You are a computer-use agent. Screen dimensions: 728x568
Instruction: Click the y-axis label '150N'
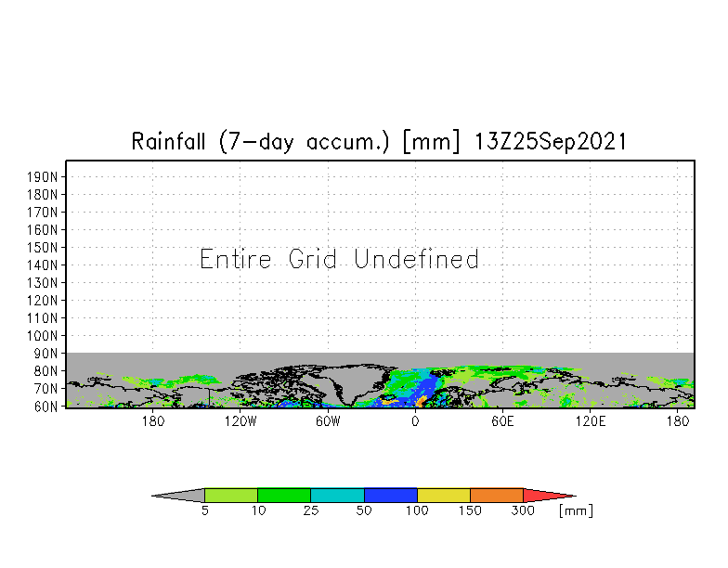click(x=43, y=247)
